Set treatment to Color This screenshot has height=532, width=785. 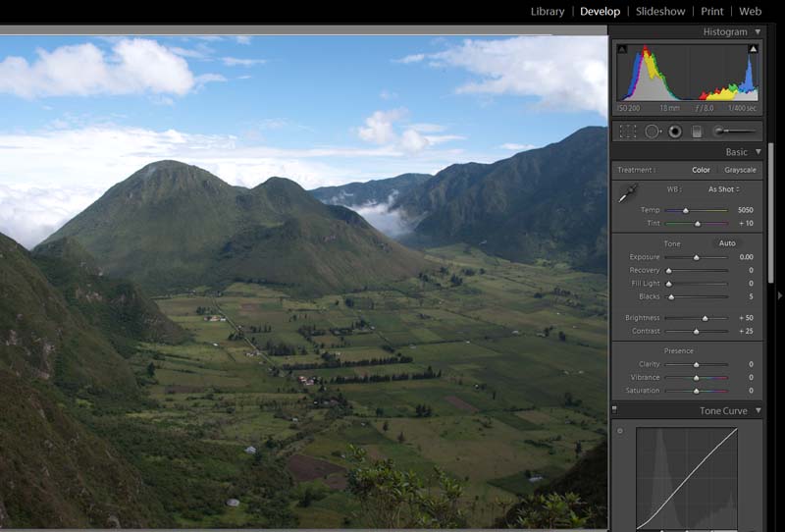(701, 170)
